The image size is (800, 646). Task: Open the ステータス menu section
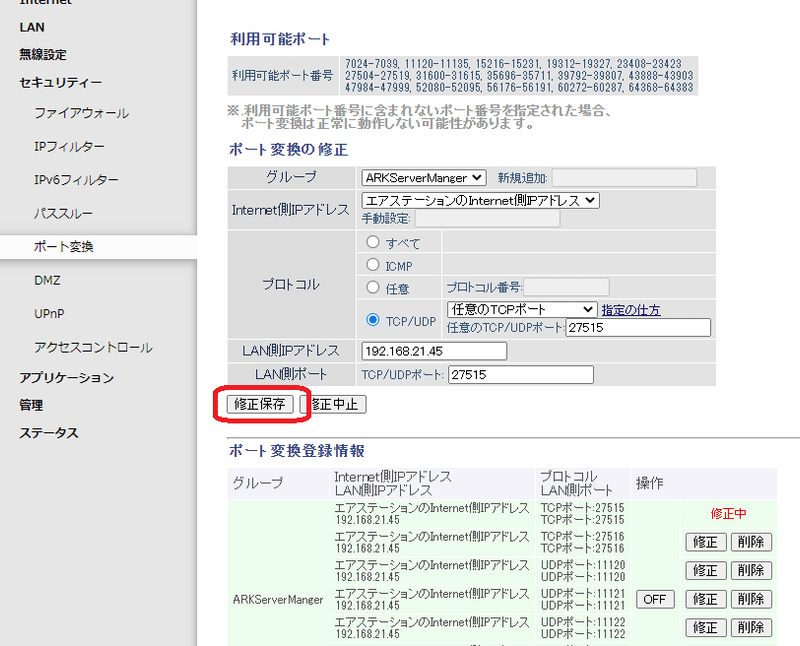point(48,433)
